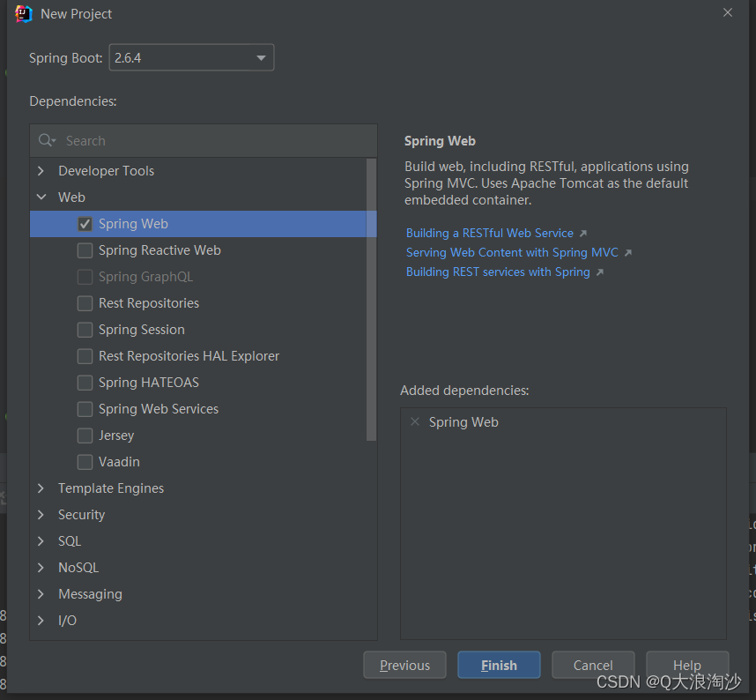Image resolution: width=756 pixels, height=700 pixels.
Task: Click the search magnifier icon
Action: click(45, 140)
